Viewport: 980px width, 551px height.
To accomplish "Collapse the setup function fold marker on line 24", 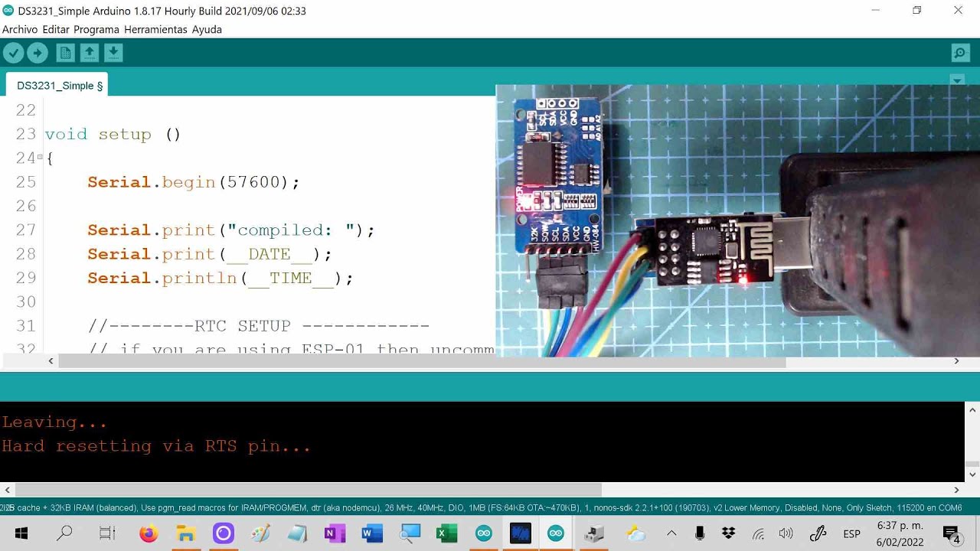I will click(x=40, y=157).
